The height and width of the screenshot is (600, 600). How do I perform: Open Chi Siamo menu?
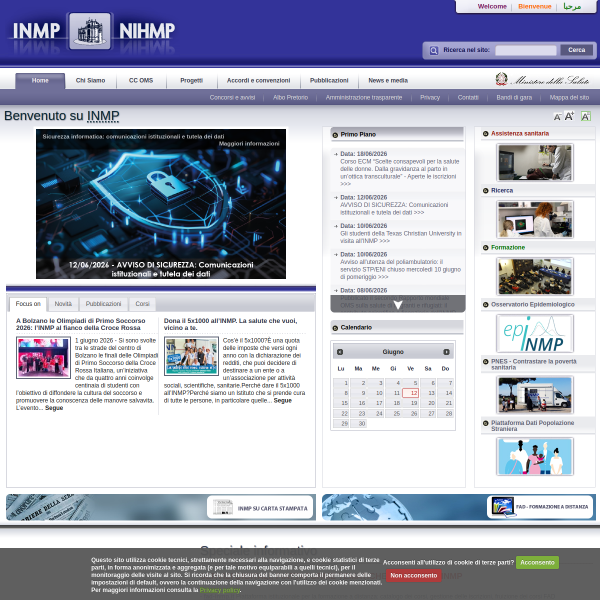click(90, 81)
